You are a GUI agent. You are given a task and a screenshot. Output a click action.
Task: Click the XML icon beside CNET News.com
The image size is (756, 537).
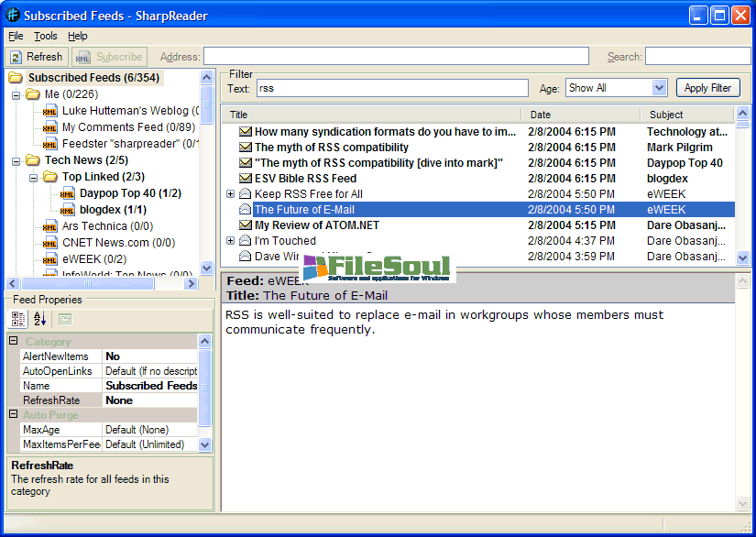49,243
